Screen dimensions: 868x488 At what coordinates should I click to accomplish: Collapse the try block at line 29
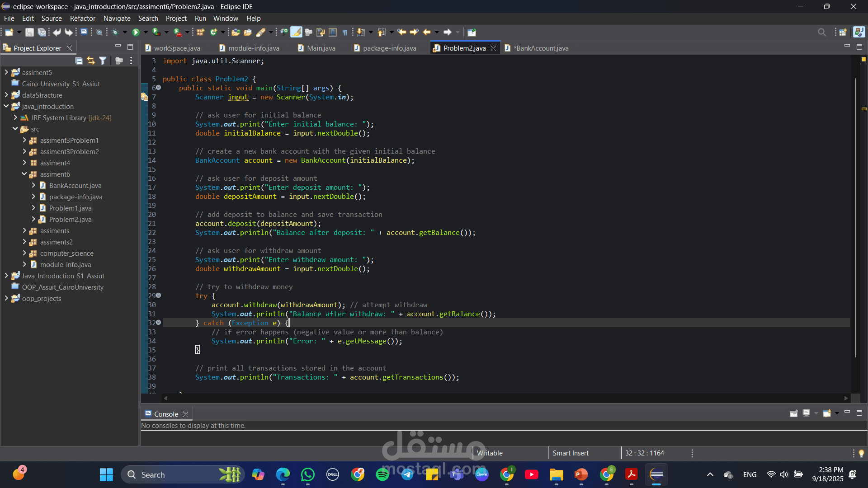(159, 296)
